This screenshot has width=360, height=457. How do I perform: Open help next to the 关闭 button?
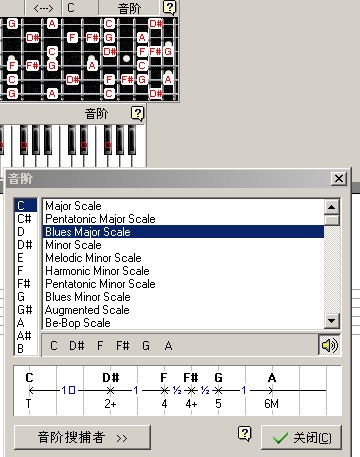(x=245, y=434)
